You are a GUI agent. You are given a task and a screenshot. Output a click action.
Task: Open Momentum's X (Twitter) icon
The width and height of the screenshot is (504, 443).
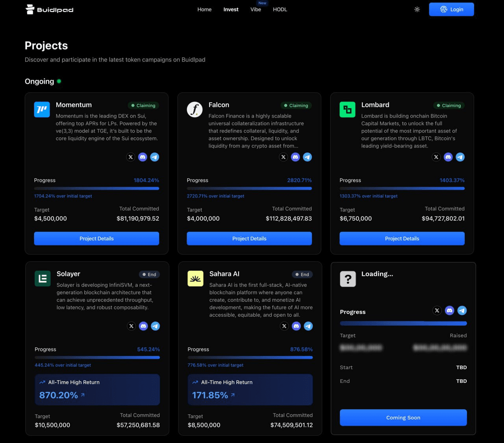[x=131, y=157]
